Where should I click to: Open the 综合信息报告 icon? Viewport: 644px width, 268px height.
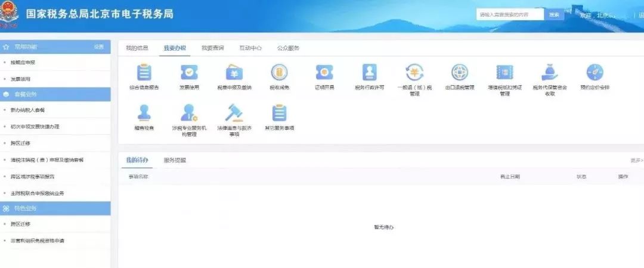pos(144,72)
